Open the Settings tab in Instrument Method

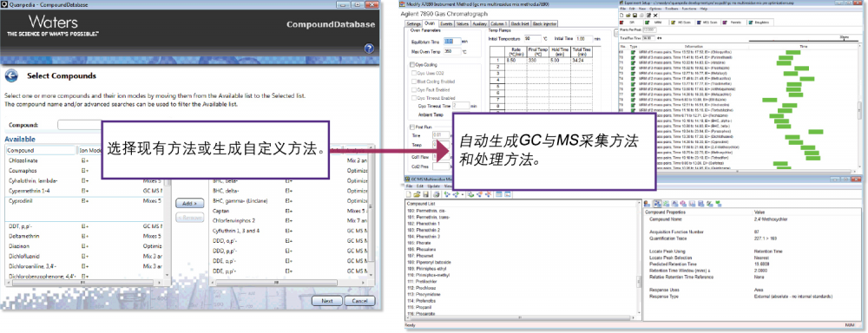414,23
